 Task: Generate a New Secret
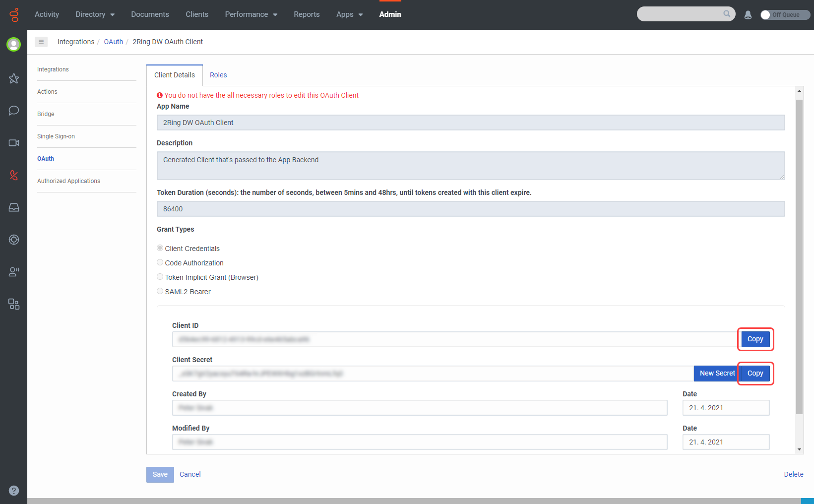[x=717, y=374]
